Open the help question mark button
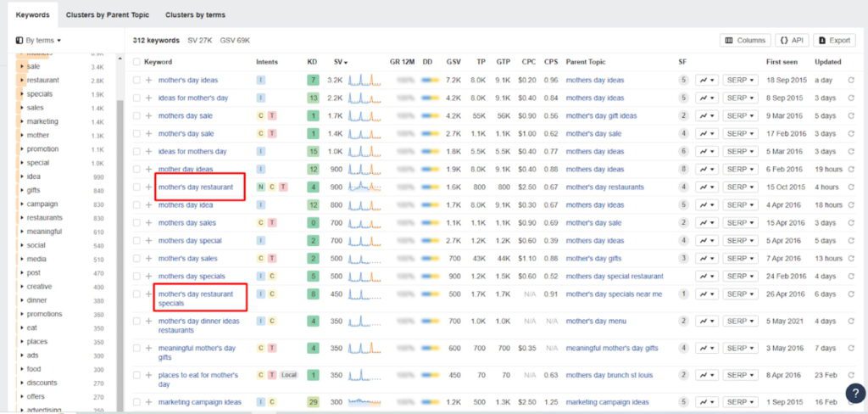The width and height of the screenshot is (868, 414). 854,393
